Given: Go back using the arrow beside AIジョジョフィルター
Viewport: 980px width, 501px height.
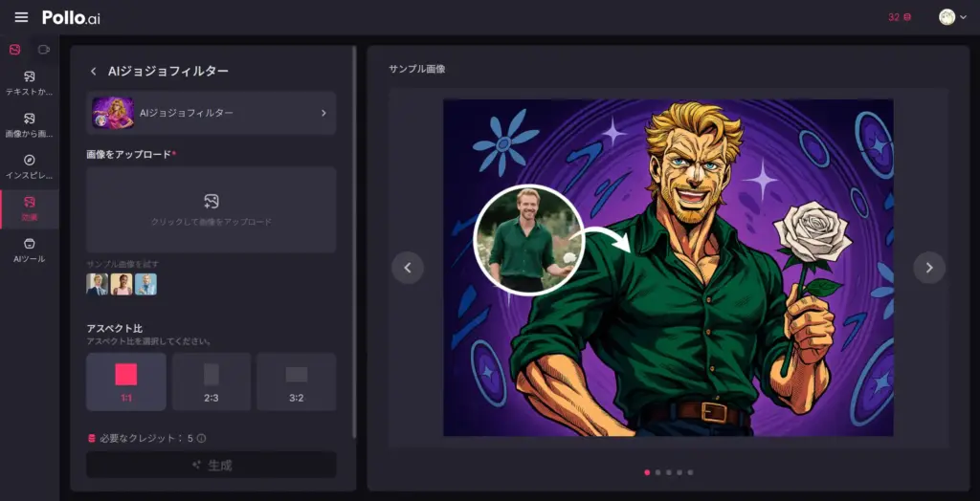Looking at the screenshot, I should click(x=94, y=71).
